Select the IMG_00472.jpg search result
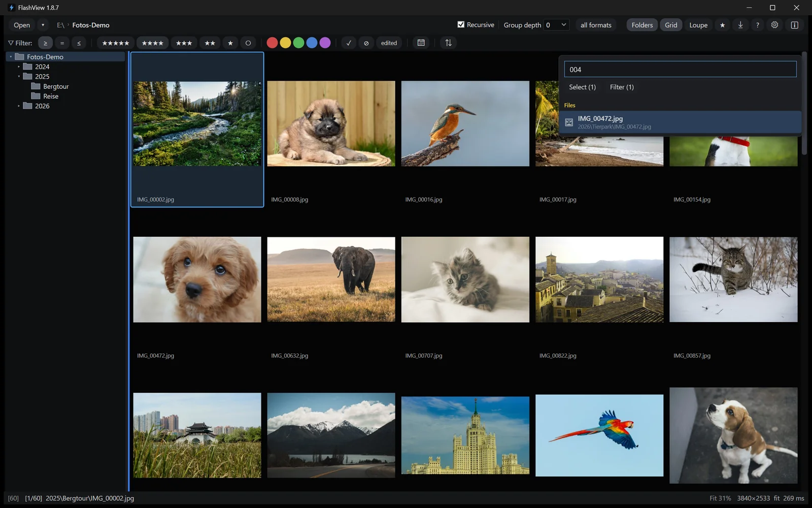812x508 pixels. pyautogui.click(x=680, y=122)
